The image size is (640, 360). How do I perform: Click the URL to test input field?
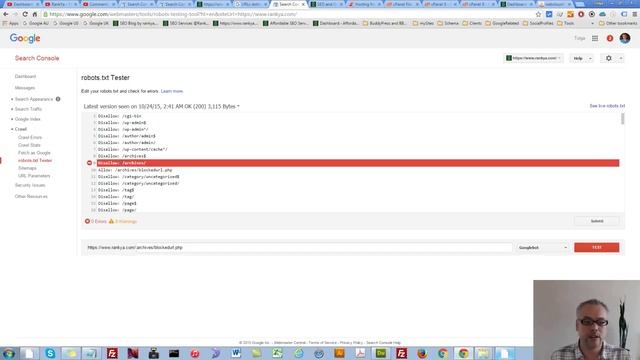pos(299,248)
